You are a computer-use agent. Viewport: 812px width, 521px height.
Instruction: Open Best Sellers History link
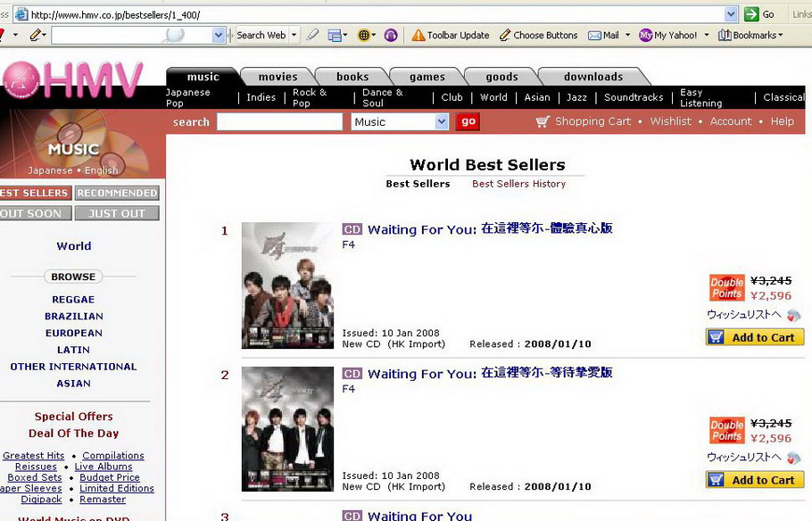click(x=519, y=184)
